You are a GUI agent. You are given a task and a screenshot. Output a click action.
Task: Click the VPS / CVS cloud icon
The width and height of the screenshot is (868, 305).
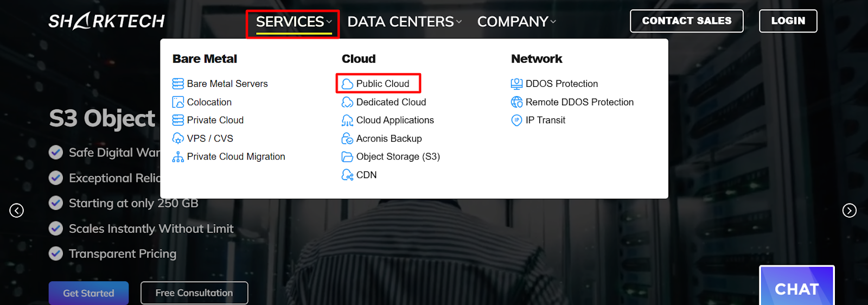[178, 138]
